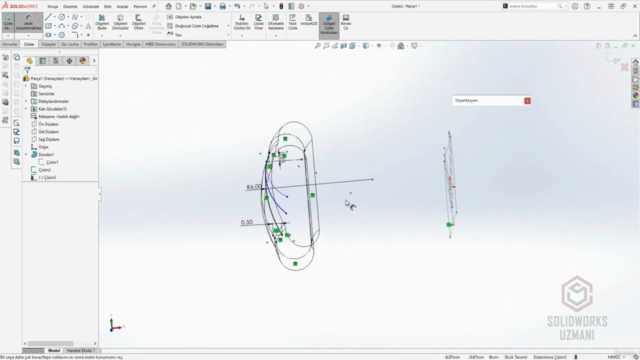Open the Görünüm menu
Image resolution: width=640 pixels, height=360 pixels.
pos(91,7)
